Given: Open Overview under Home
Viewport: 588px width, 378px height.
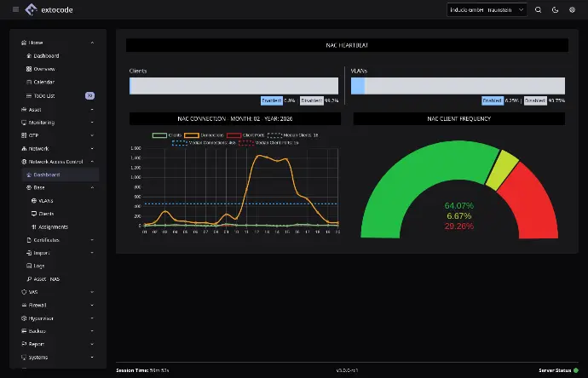Looking at the screenshot, I should 44,69.
